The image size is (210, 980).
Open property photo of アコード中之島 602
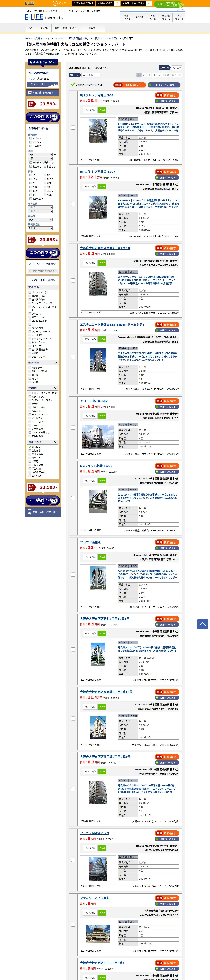pyautogui.click(x=98, y=437)
